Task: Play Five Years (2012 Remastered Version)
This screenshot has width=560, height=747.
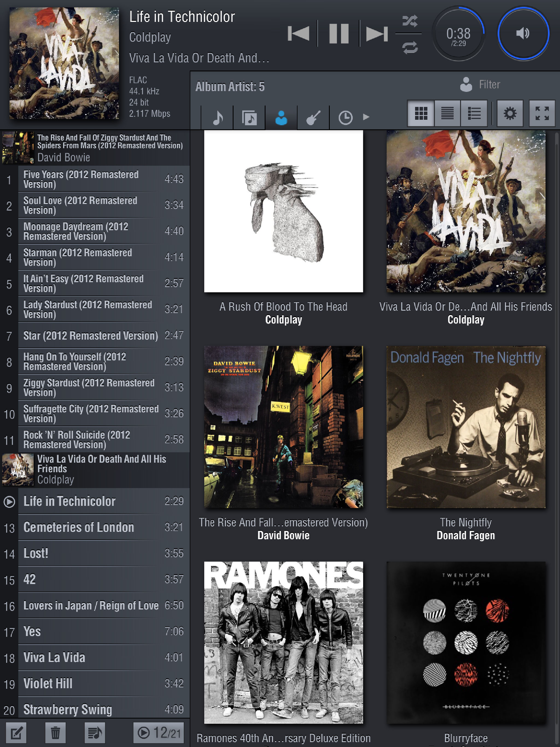Action: (95, 179)
